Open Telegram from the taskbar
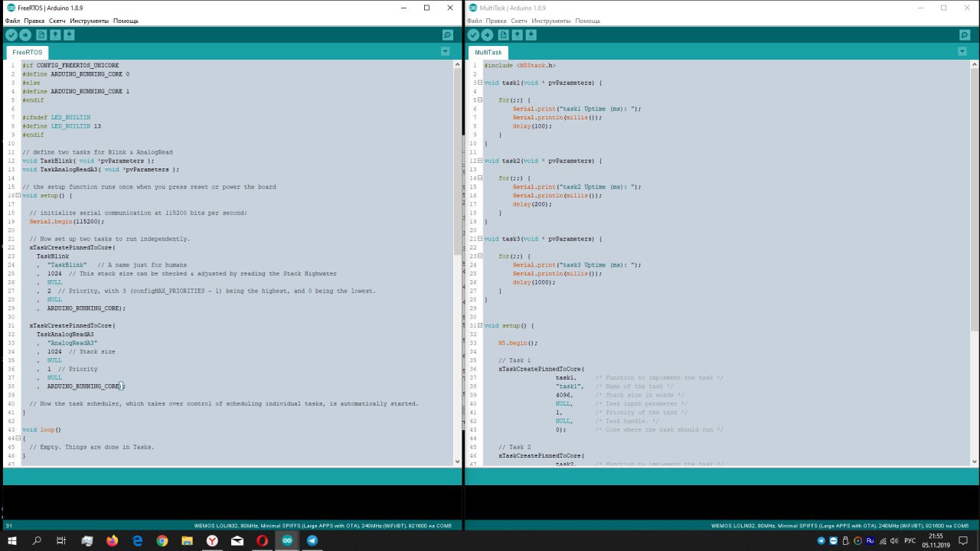Screen dimensions: 980x551 [x=312, y=540]
